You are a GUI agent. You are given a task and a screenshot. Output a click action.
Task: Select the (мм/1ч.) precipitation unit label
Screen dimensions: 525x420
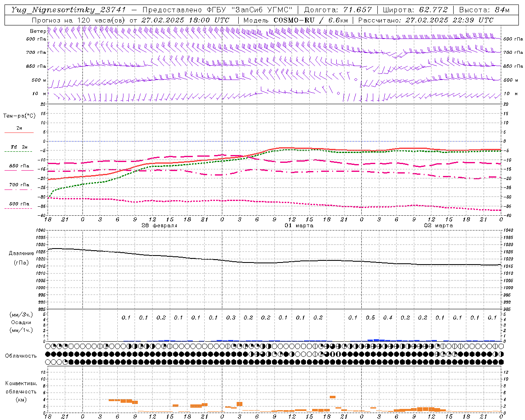tap(21, 330)
